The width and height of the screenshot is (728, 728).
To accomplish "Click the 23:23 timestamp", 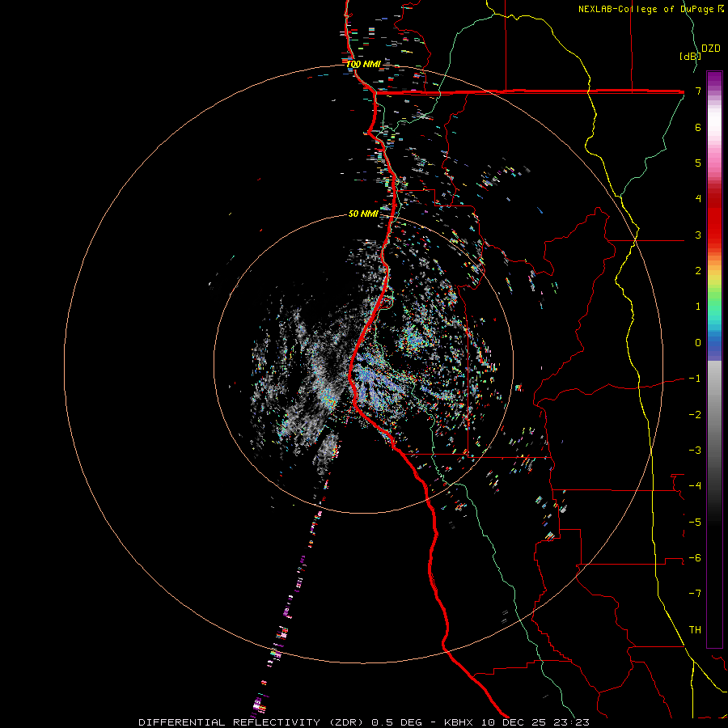I will point(571,722).
